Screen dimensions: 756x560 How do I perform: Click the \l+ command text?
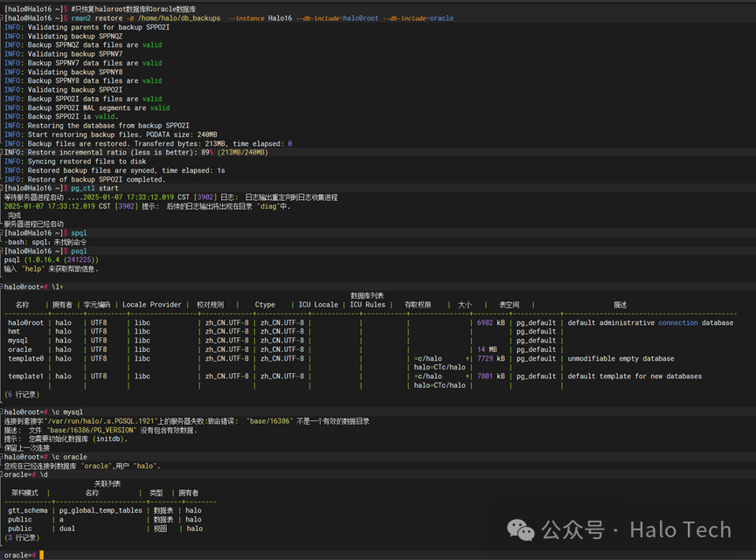click(58, 287)
